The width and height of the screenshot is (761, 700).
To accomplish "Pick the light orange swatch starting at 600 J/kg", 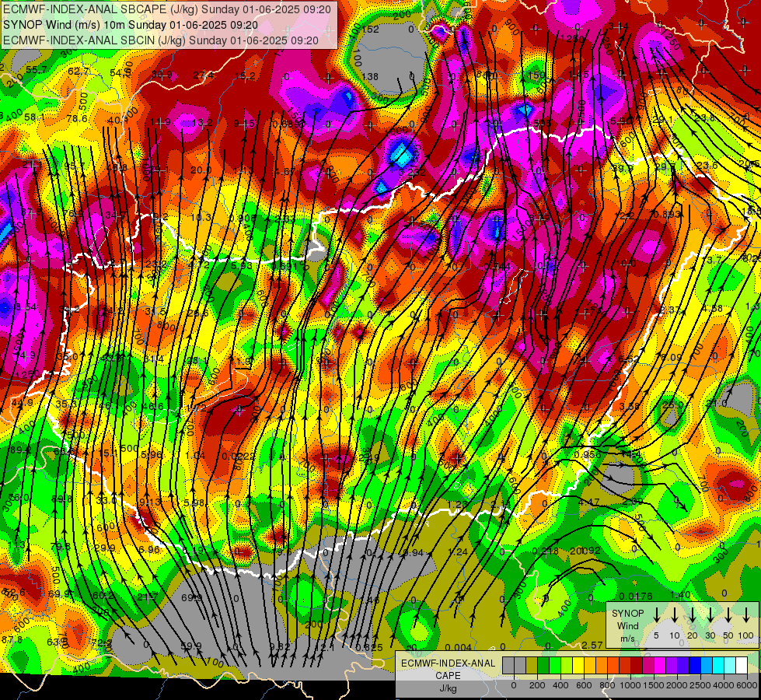I will (590, 665).
